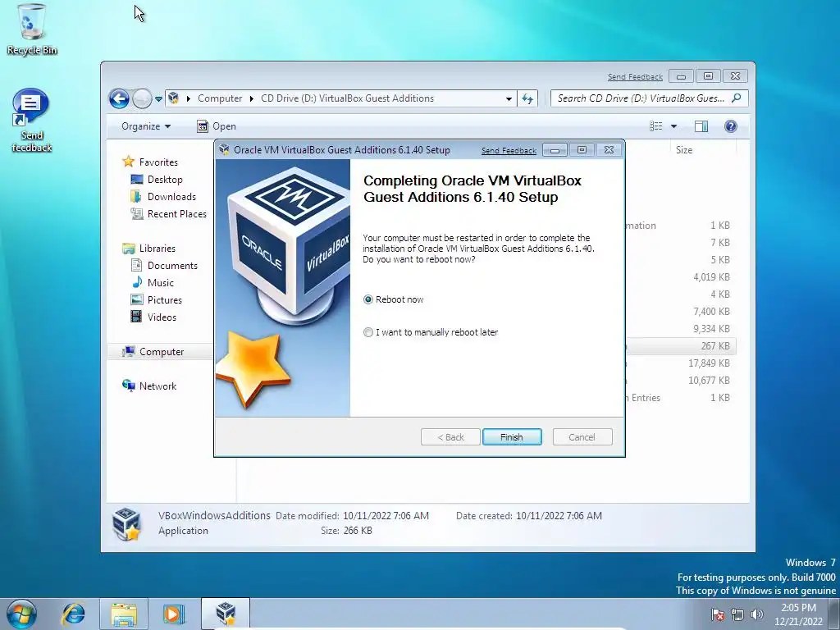Open Windows Explorer from the taskbar

124,614
